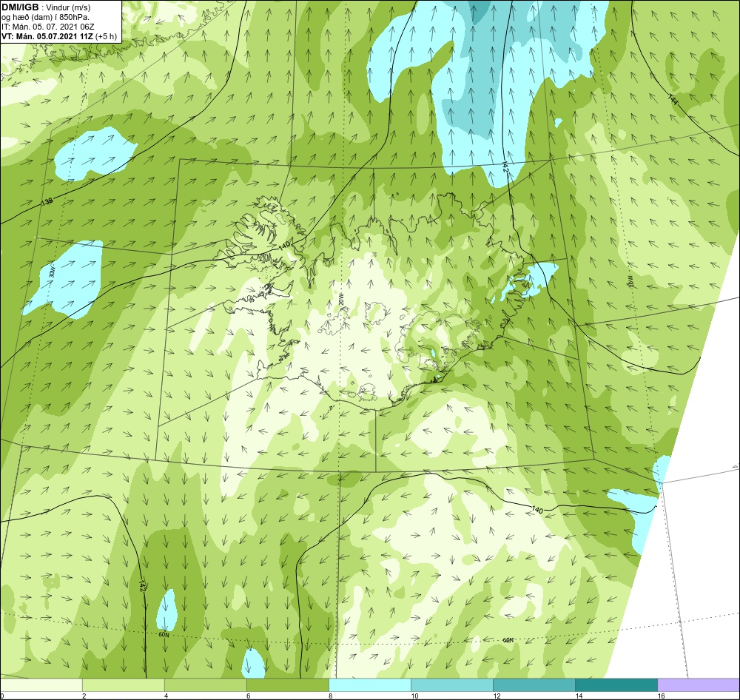Select the 12–14 m/s teal legend swatch

534,685
